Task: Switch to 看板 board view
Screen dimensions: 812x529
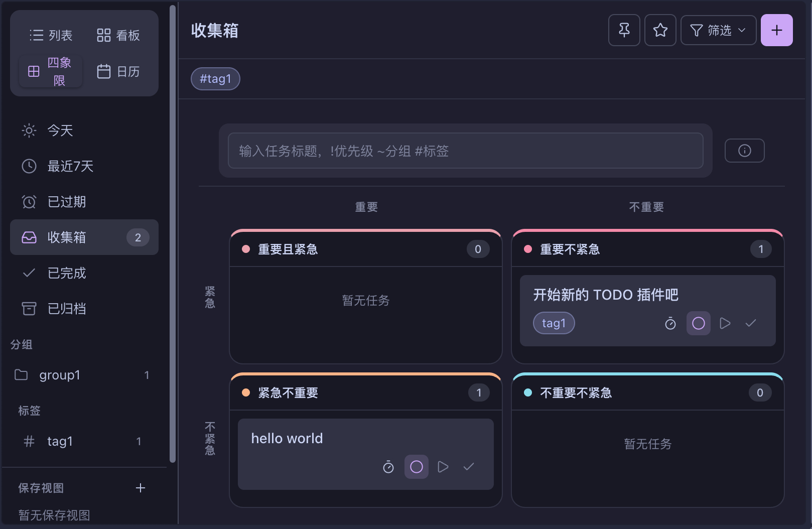Action: (118, 35)
